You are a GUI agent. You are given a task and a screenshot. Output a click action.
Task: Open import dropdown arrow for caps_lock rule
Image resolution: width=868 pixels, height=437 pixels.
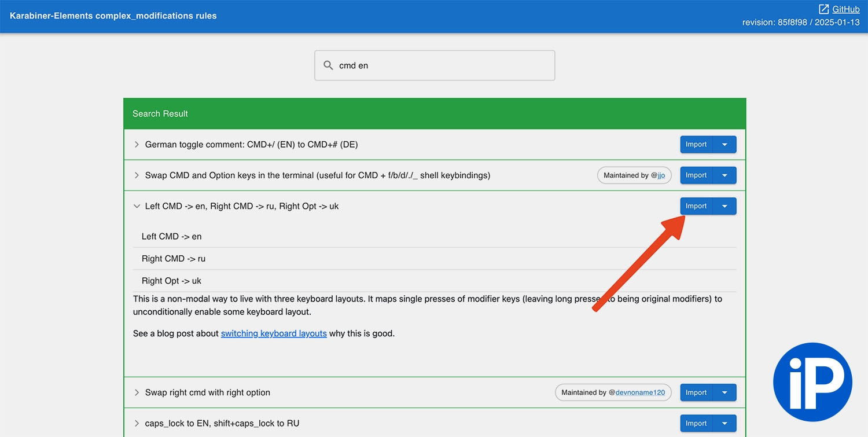[724, 423]
